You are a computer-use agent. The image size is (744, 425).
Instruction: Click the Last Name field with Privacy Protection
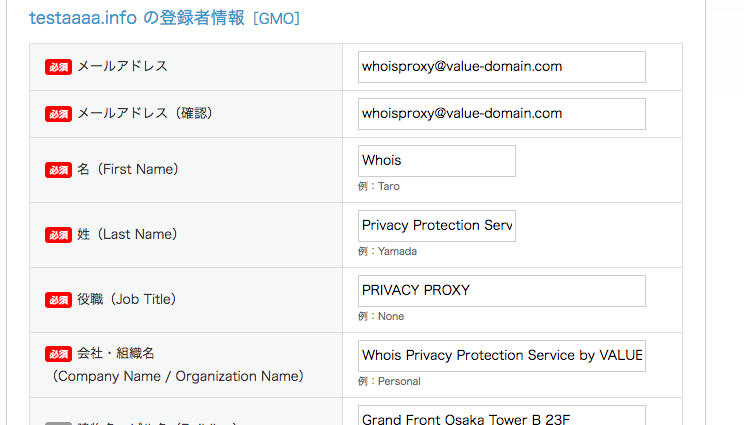click(x=437, y=226)
